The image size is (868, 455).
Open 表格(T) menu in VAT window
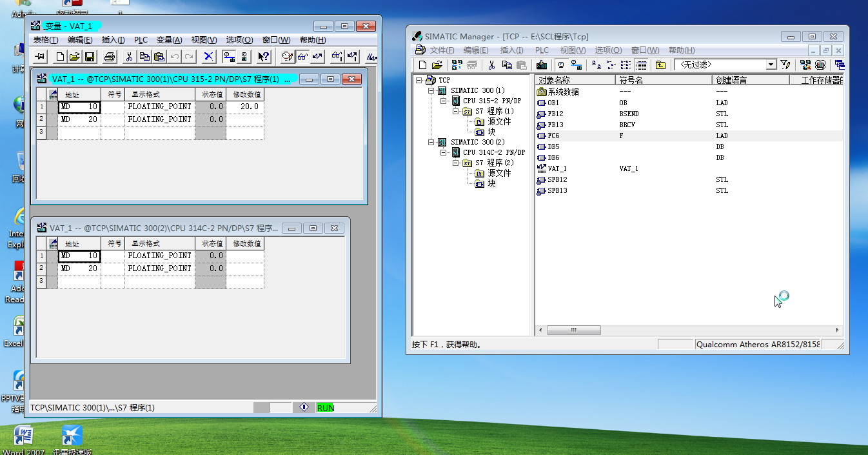tap(46, 40)
